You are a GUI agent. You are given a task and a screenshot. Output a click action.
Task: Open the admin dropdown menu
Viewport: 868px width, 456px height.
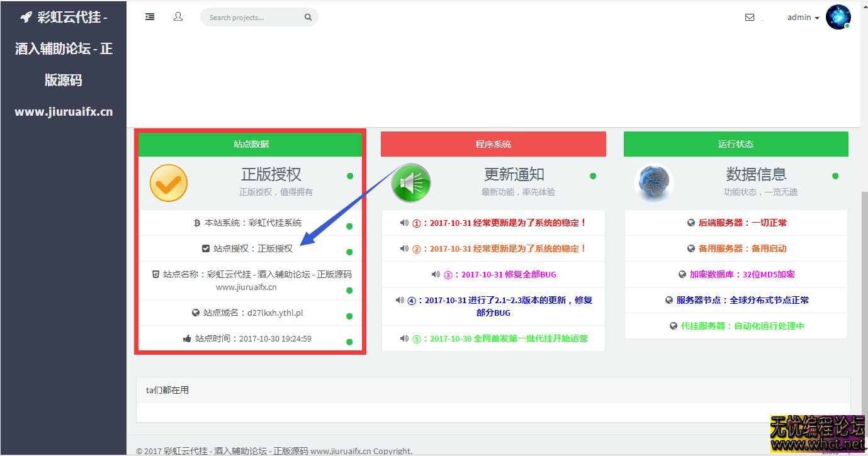point(803,18)
